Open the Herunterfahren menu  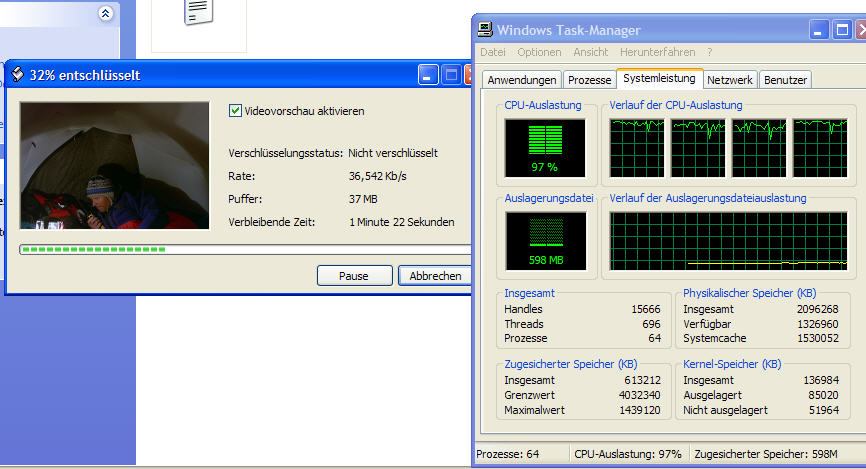click(x=657, y=52)
